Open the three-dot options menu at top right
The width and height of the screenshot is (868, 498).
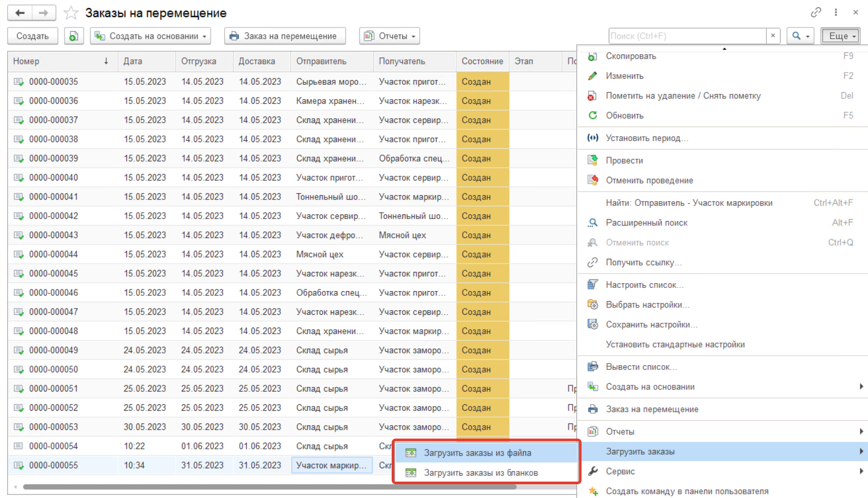coord(836,12)
